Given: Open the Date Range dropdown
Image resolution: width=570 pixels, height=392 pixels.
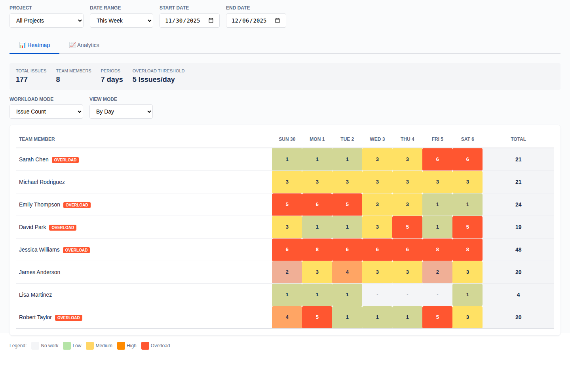Looking at the screenshot, I should tap(121, 21).
